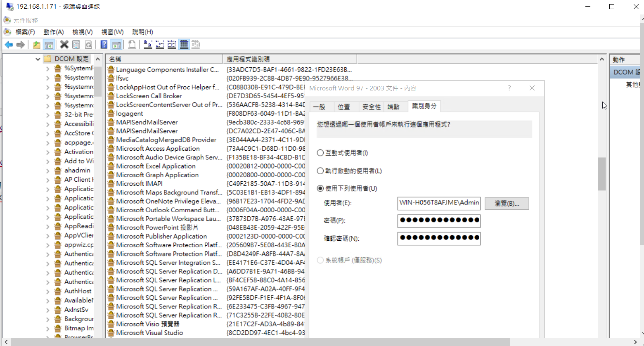644x346 pixels.
Task: Click 其他 link in 動作 pane
Action: (632, 85)
